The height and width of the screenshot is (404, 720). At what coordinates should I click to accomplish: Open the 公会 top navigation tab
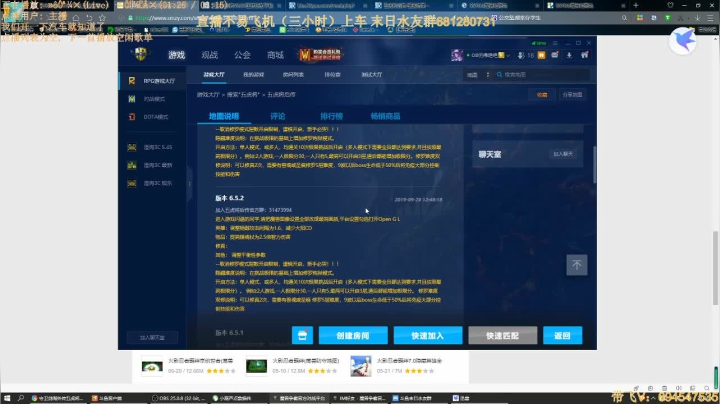pyautogui.click(x=242, y=55)
